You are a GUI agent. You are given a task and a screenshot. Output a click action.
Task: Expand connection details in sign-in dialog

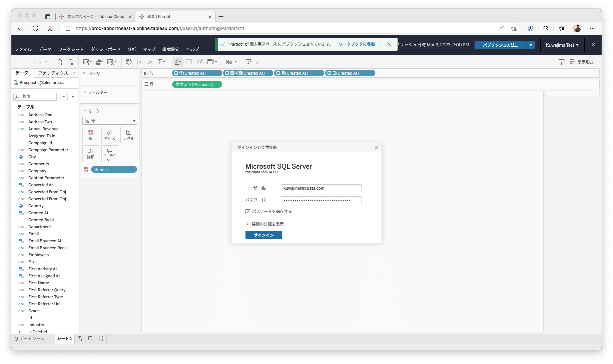coord(265,224)
